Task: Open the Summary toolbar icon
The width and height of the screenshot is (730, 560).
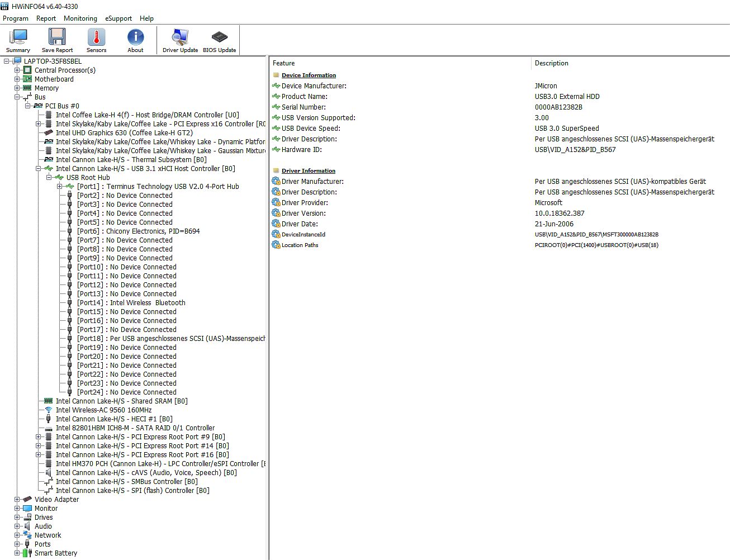Action: pos(18,40)
